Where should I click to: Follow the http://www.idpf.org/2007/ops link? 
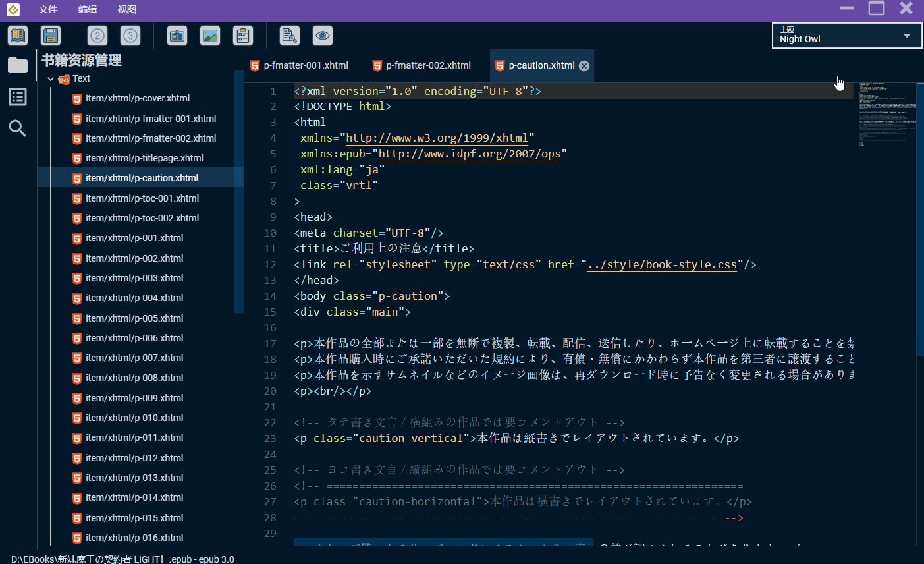click(470, 154)
